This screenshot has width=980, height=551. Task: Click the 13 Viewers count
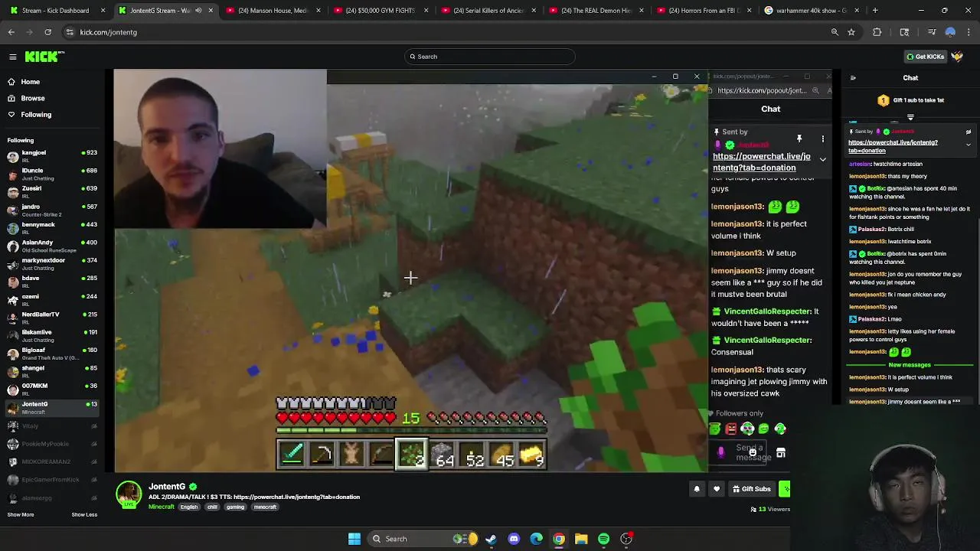pos(770,509)
